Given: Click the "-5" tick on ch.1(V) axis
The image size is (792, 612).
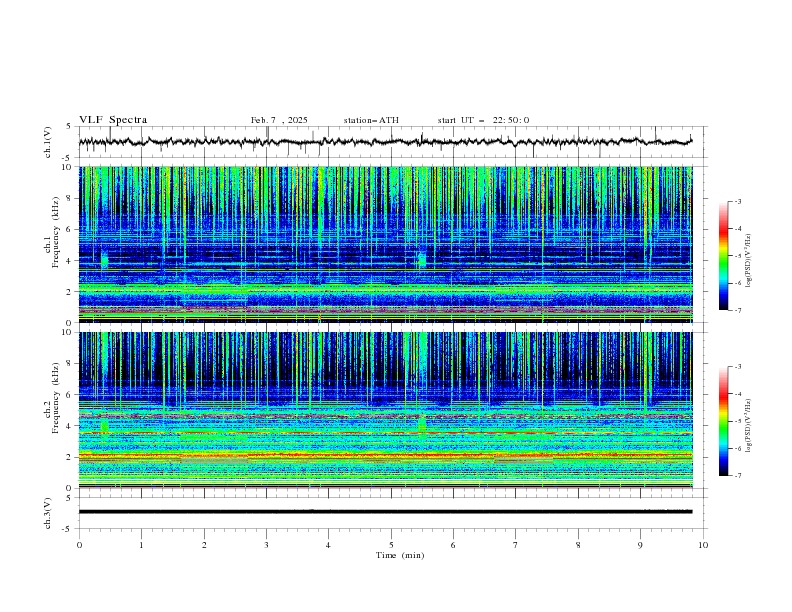Looking at the screenshot, I should click(68, 158).
